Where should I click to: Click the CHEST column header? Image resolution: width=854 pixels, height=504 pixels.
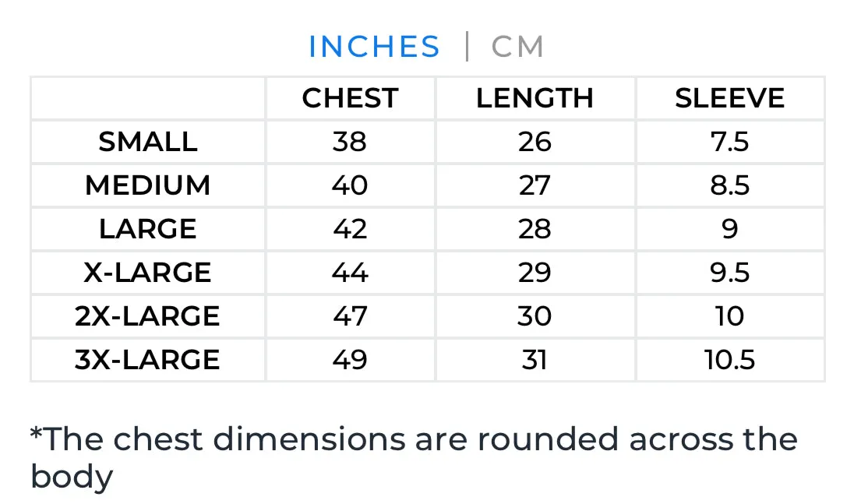tap(350, 98)
